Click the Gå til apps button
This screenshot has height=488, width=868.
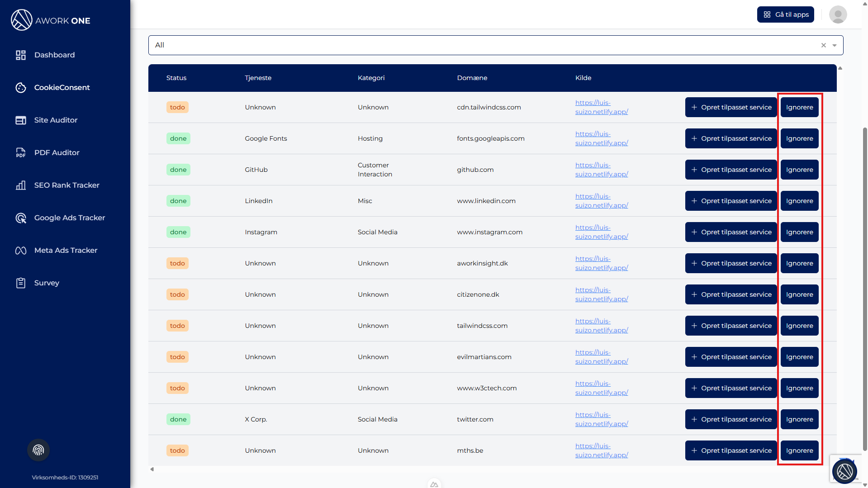click(x=786, y=14)
